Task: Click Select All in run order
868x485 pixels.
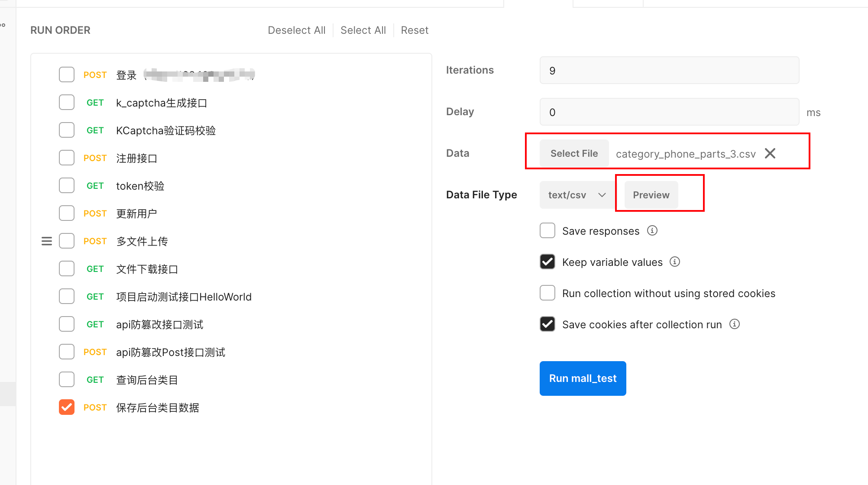Action: point(363,30)
